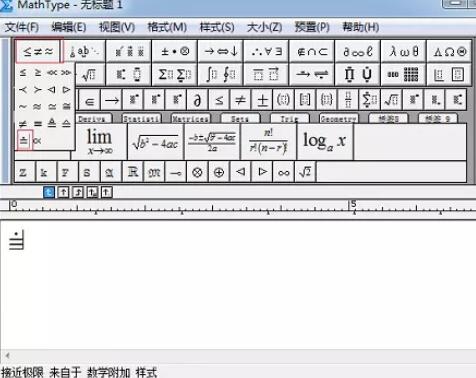Select the less-than-or-equal symbol in the open dropdown palette

click(23, 72)
